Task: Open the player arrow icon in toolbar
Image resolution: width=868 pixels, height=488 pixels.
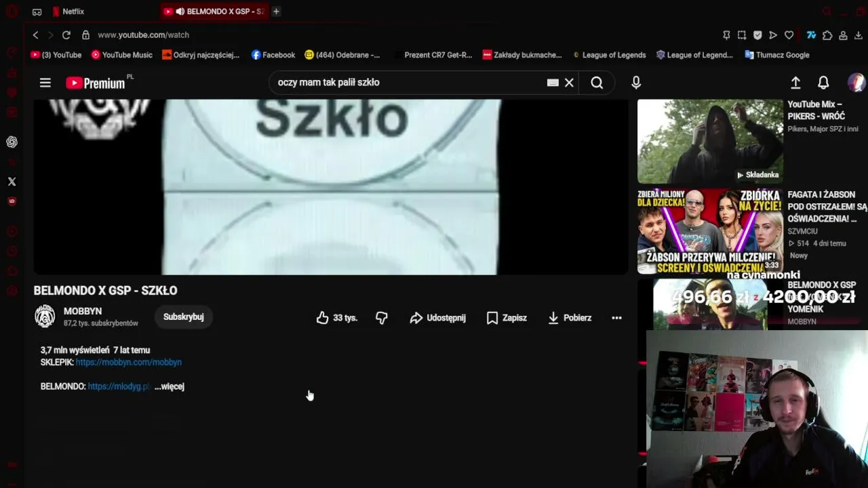Action: [x=773, y=35]
